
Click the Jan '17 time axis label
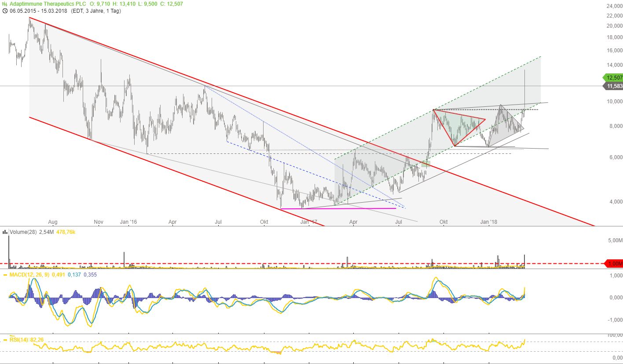[x=308, y=222]
